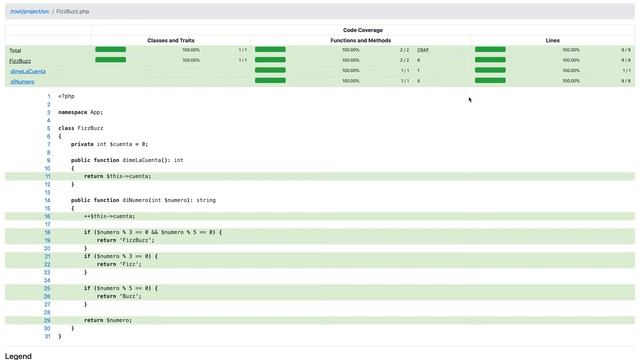The image size is (640, 360).
Task: Click the 'Lines' column header
Action: 553,40
